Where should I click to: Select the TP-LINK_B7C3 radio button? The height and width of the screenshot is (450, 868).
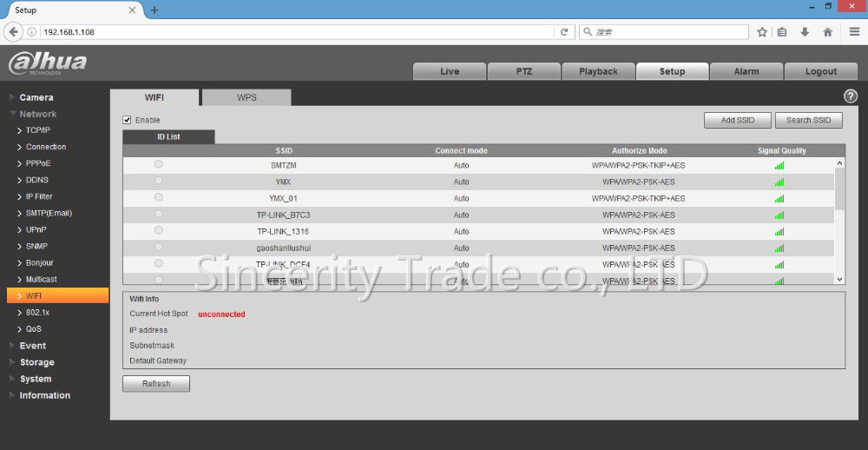pyautogui.click(x=158, y=214)
